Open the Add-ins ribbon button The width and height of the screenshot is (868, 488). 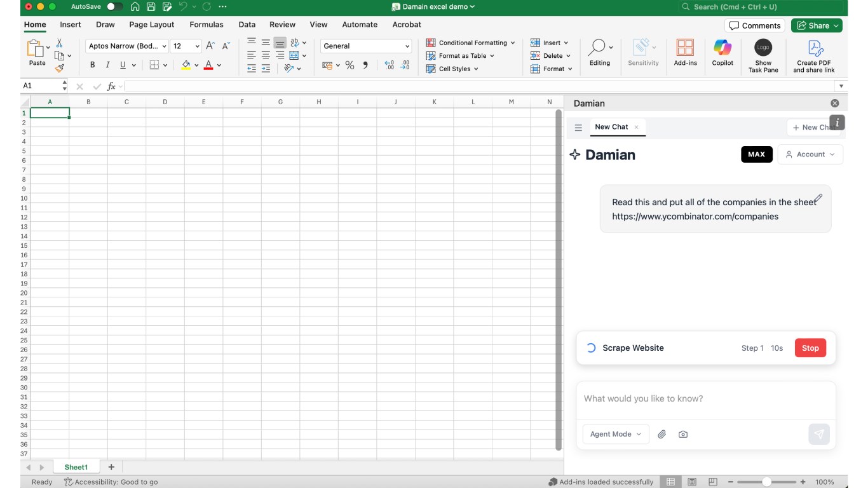(685, 52)
